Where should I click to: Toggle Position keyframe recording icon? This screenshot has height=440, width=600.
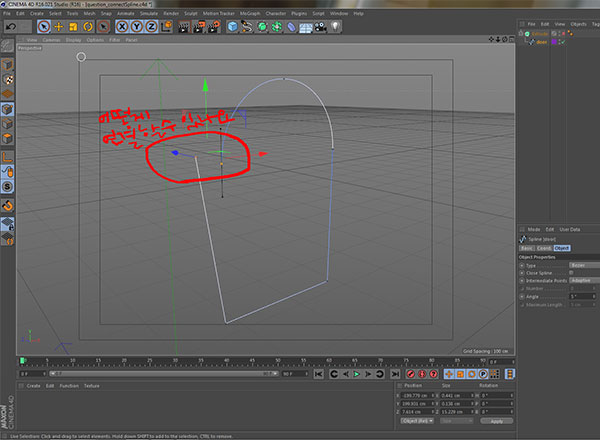[449, 374]
